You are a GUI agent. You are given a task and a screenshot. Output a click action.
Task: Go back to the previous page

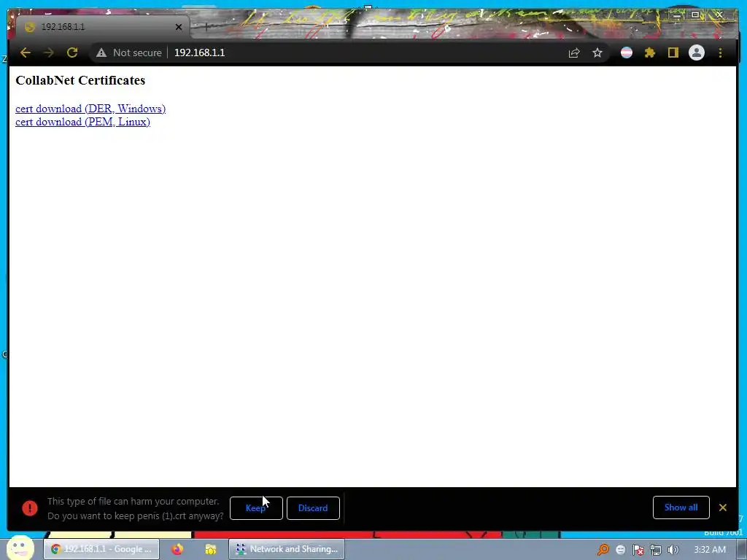[x=26, y=52]
